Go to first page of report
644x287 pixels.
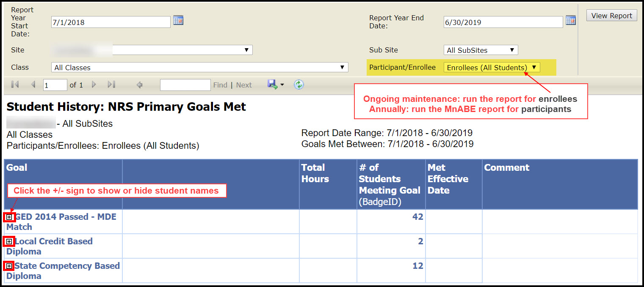tap(15, 85)
